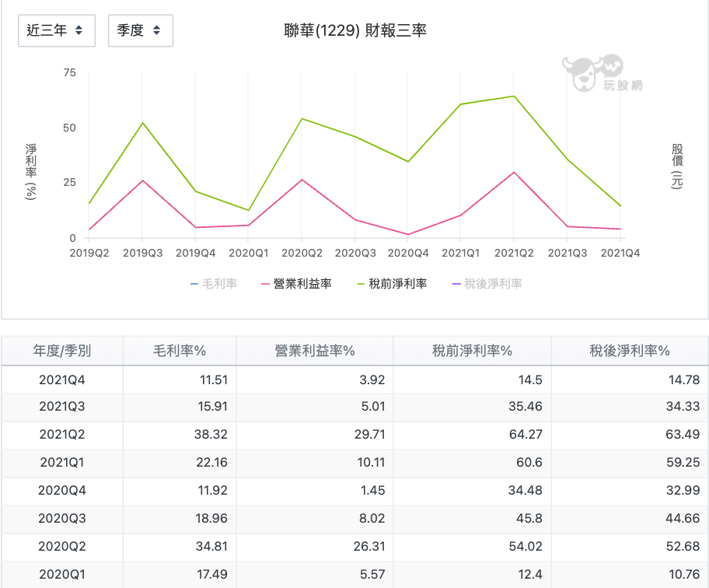Viewport: 709px width, 588px height.
Task: Click the 股價(元) right axis label
Action: 677,166
